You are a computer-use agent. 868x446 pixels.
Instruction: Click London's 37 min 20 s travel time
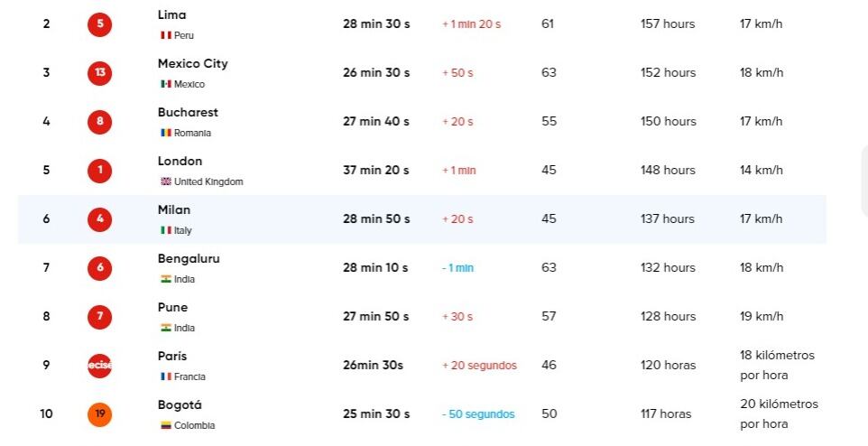[376, 170]
